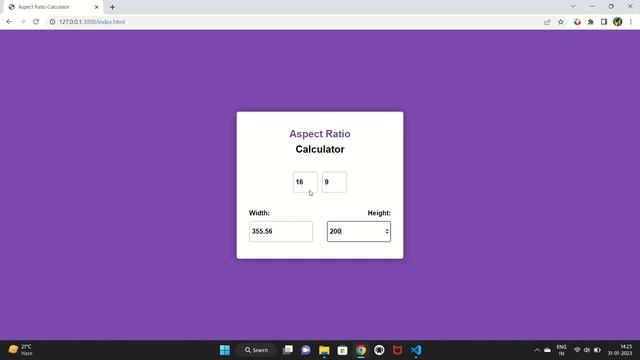The width and height of the screenshot is (640, 360).
Task: Change input language ENG IN
Action: pos(562,350)
